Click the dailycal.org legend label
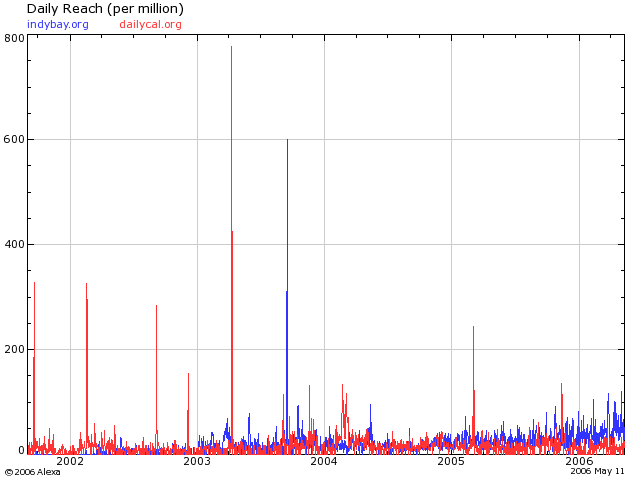Screen dimensions: 640x480 tap(150, 24)
